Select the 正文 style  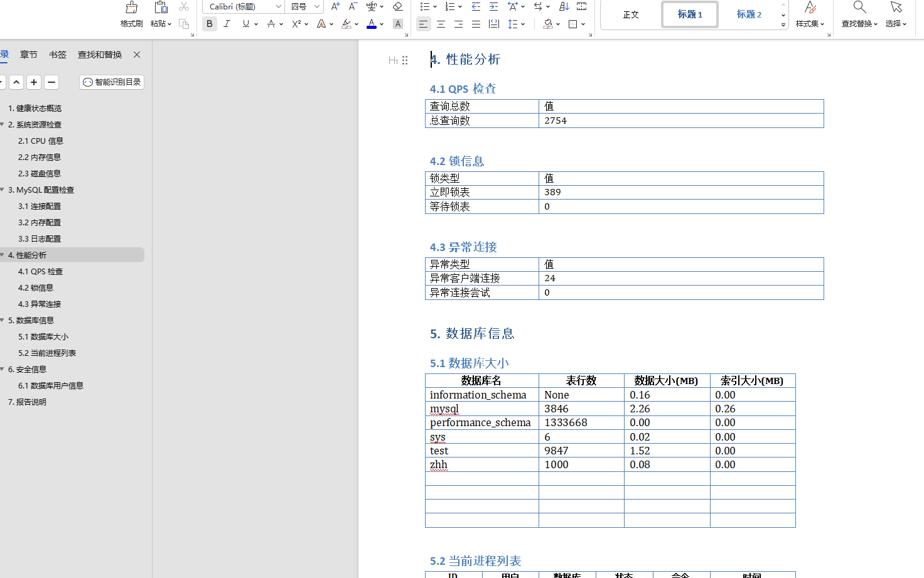(631, 14)
